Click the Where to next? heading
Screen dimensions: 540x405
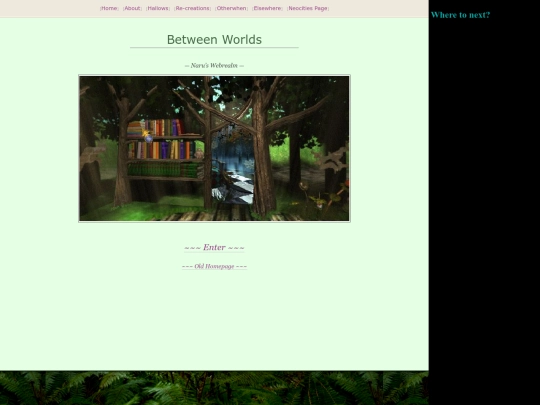pos(460,15)
